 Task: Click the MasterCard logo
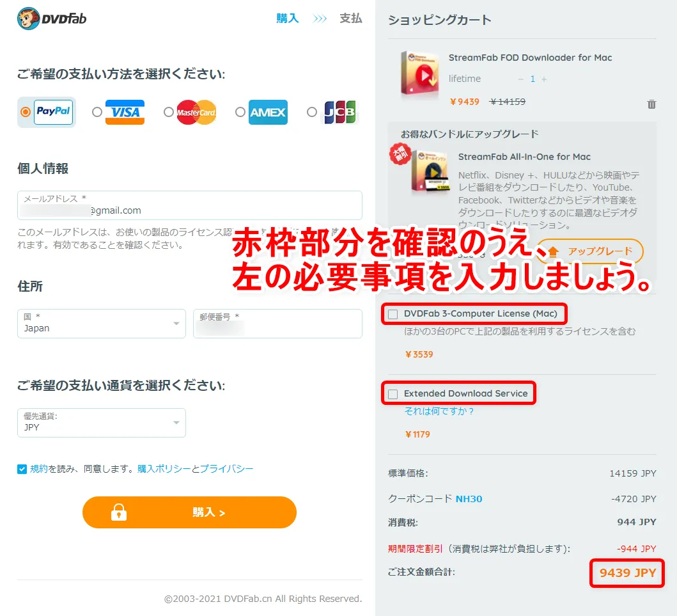[196, 113]
